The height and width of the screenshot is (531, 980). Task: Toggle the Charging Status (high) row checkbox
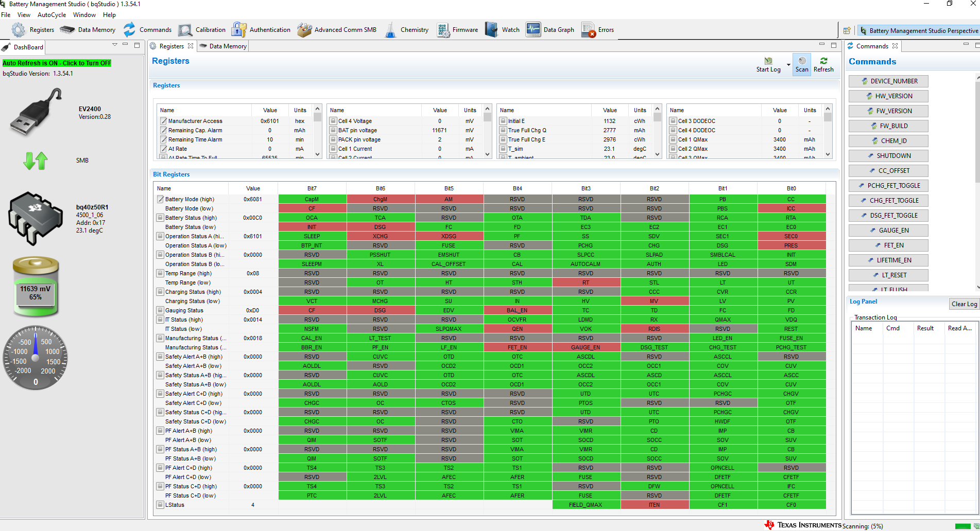click(x=161, y=292)
